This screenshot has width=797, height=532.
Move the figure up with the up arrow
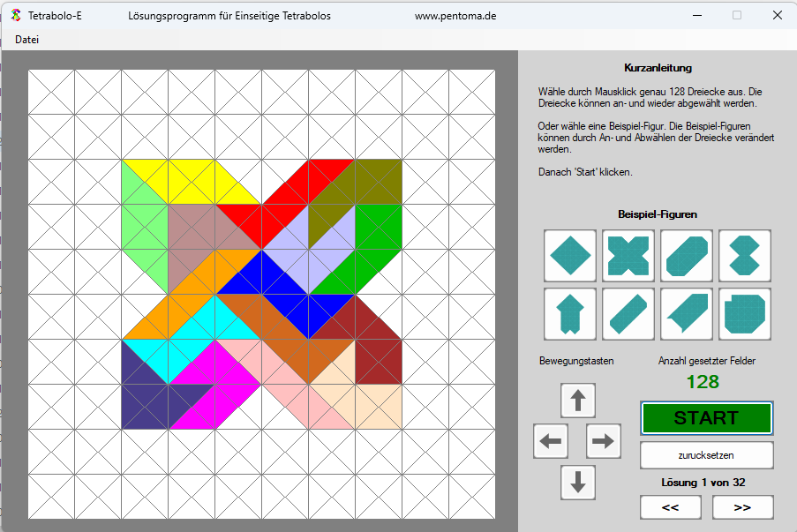point(577,400)
